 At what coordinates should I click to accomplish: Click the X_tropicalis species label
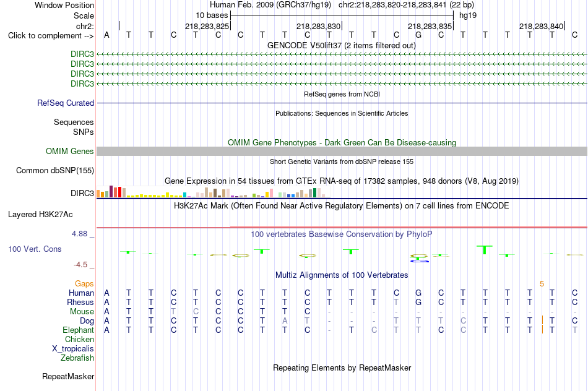point(73,349)
